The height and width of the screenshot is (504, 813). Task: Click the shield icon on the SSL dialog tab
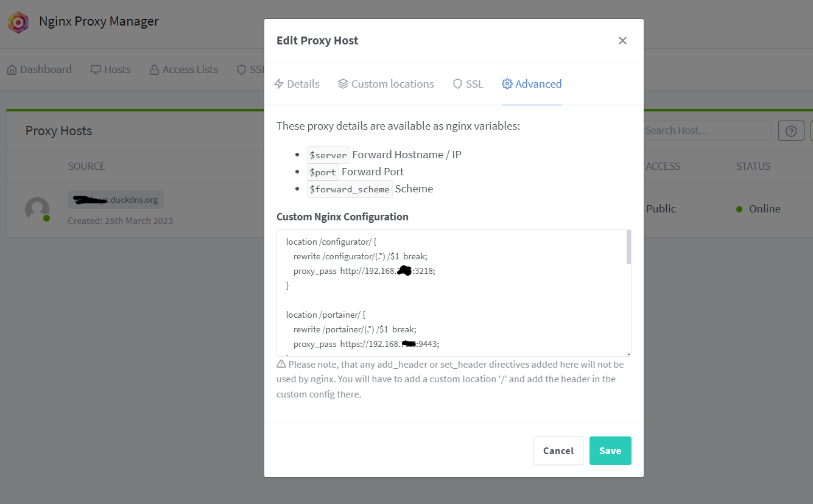coord(457,83)
